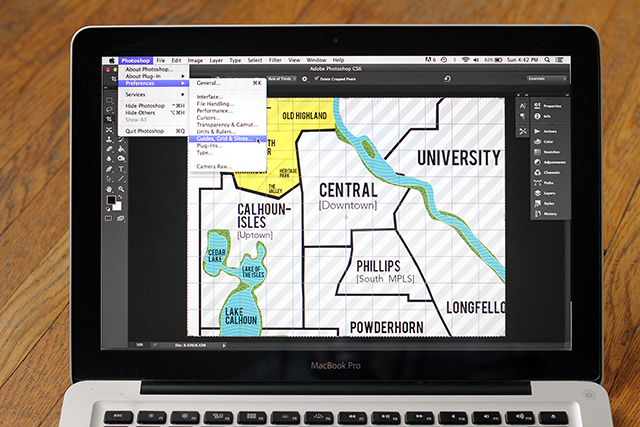Viewport: 640px width, 427px height.
Task: Open the Image menu
Action: [x=195, y=60]
